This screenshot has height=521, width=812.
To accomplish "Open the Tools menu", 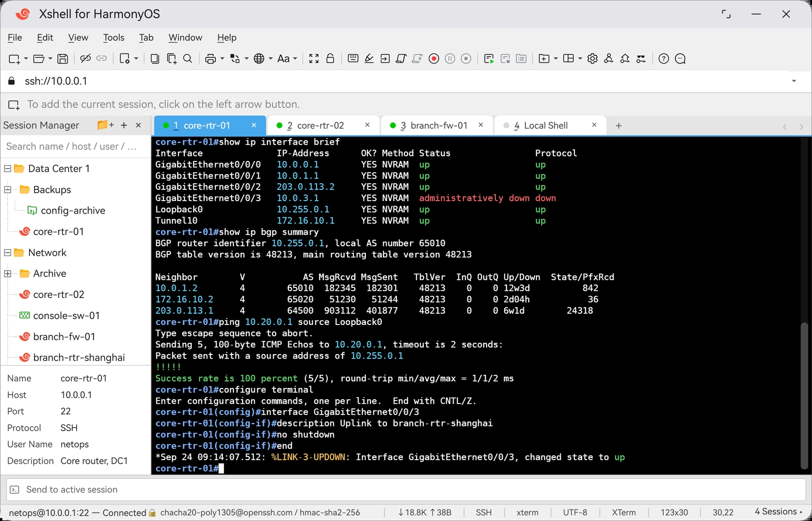I will tap(114, 38).
